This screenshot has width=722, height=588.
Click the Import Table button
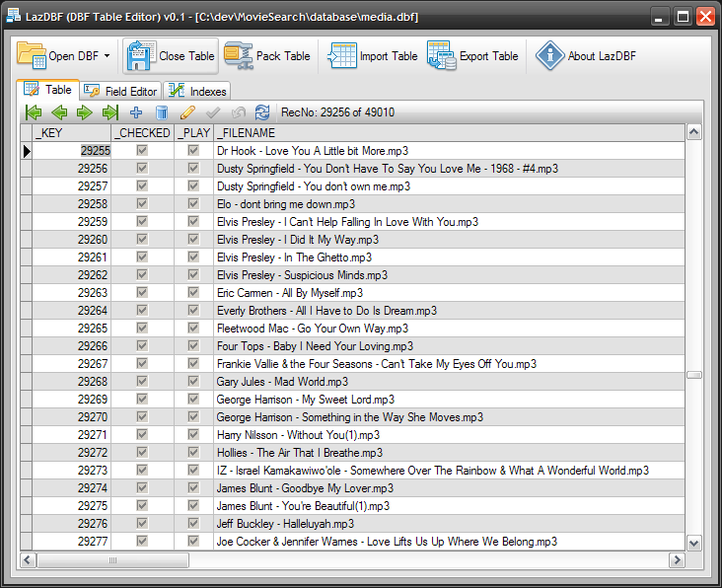[x=372, y=55]
